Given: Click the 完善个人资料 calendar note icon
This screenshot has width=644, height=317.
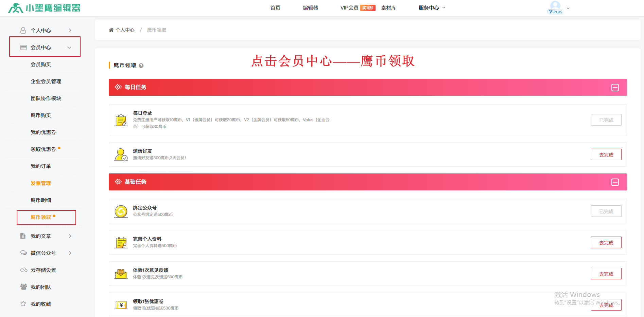Looking at the screenshot, I should pos(121,242).
